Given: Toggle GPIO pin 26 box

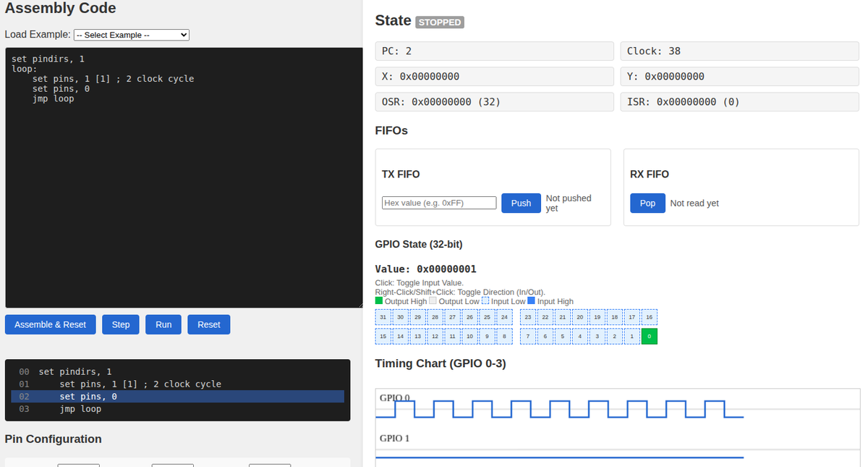Looking at the screenshot, I should 469,317.
